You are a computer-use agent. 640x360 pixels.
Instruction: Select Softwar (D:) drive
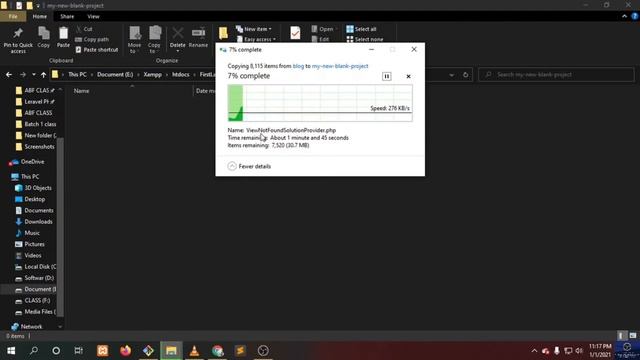click(x=35, y=278)
